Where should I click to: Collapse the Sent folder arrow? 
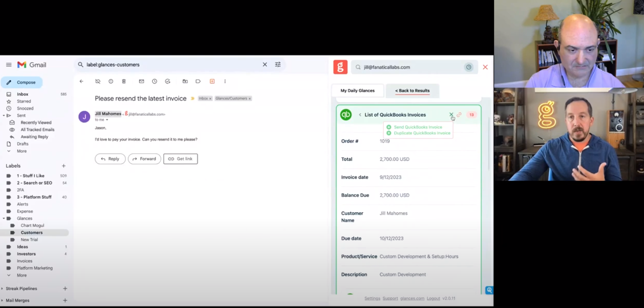pos(3,116)
